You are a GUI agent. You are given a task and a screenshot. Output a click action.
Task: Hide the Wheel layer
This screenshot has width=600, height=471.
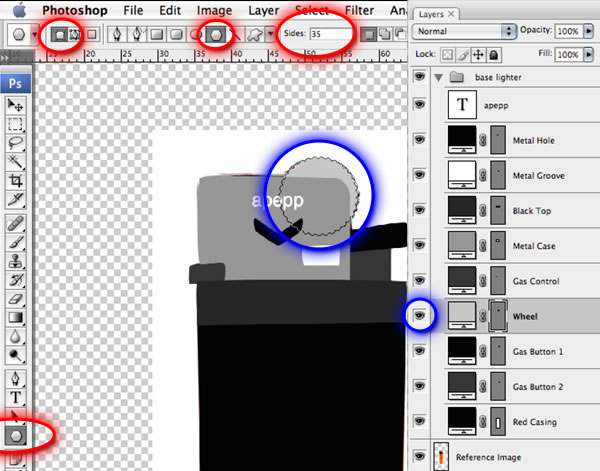click(420, 316)
